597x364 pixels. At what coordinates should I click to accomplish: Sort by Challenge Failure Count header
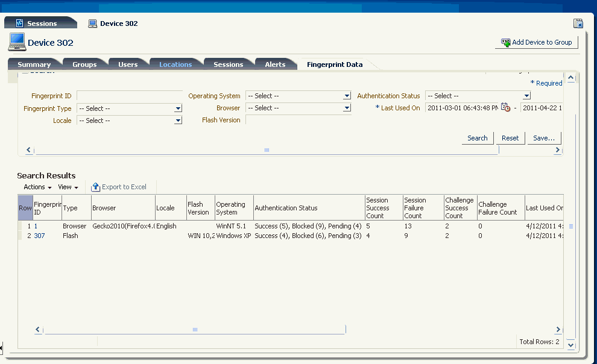pos(501,208)
